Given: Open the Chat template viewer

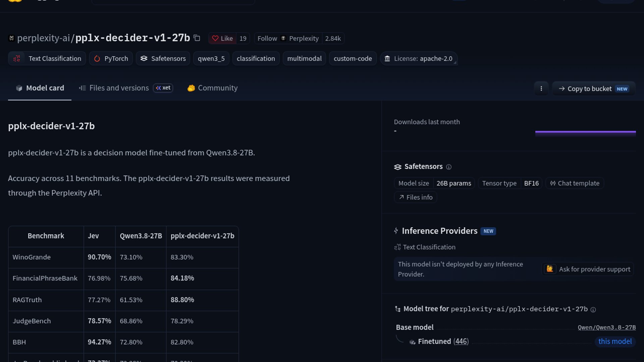Looking at the screenshot, I should pyautogui.click(x=575, y=183).
